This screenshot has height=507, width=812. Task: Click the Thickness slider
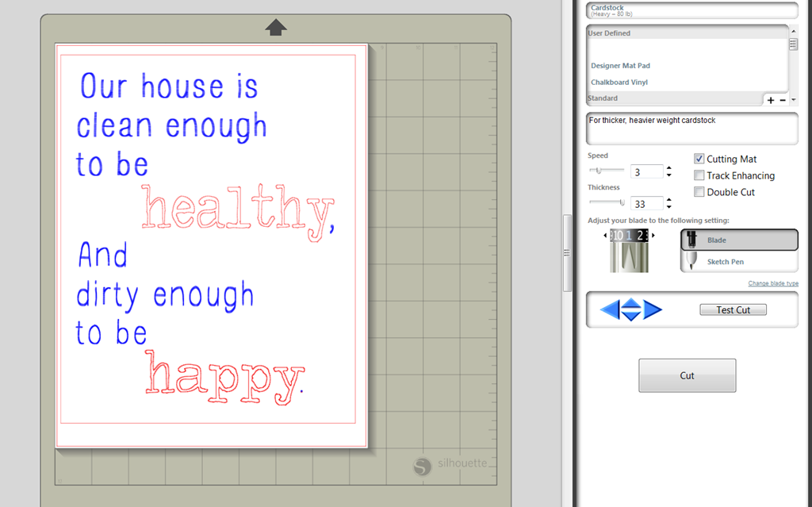(x=607, y=202)
